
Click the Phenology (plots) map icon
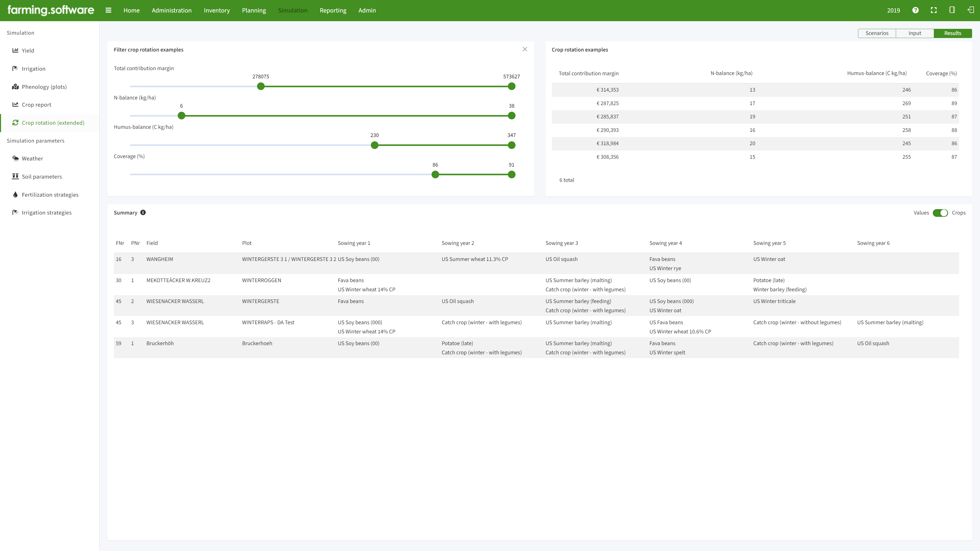coord(15,87)
